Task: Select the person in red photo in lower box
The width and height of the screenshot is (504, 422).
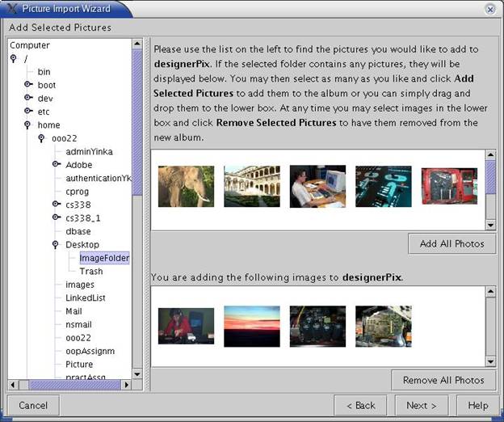Action: [186, 326]
